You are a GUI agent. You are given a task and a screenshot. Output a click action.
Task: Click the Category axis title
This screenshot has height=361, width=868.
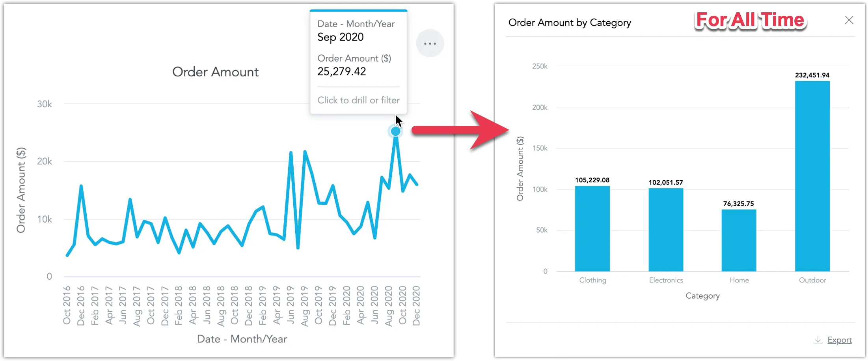pos(703,296)
